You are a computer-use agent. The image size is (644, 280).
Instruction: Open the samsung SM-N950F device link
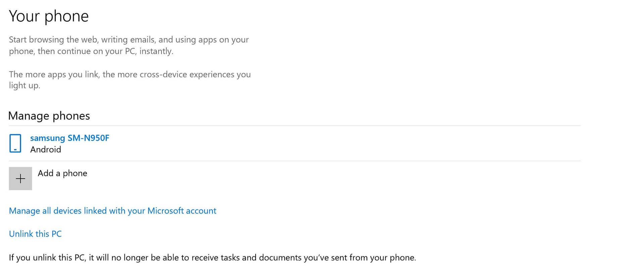(69, 138)
